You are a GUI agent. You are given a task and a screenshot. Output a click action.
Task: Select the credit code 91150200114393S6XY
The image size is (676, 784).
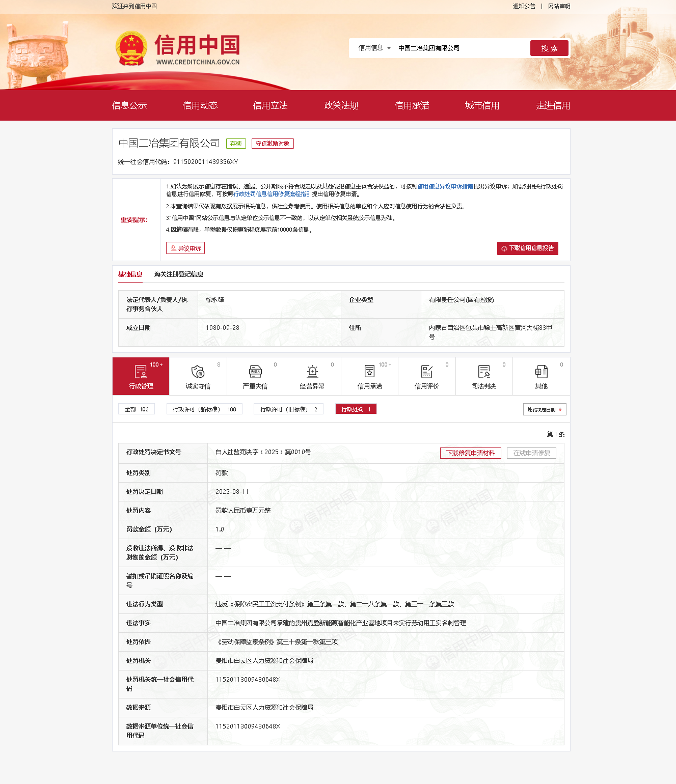click(205, 162)
